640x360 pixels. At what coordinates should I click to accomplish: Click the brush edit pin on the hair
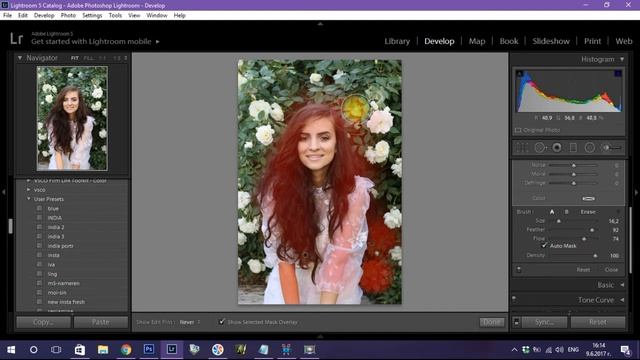(x=305, y=255)
